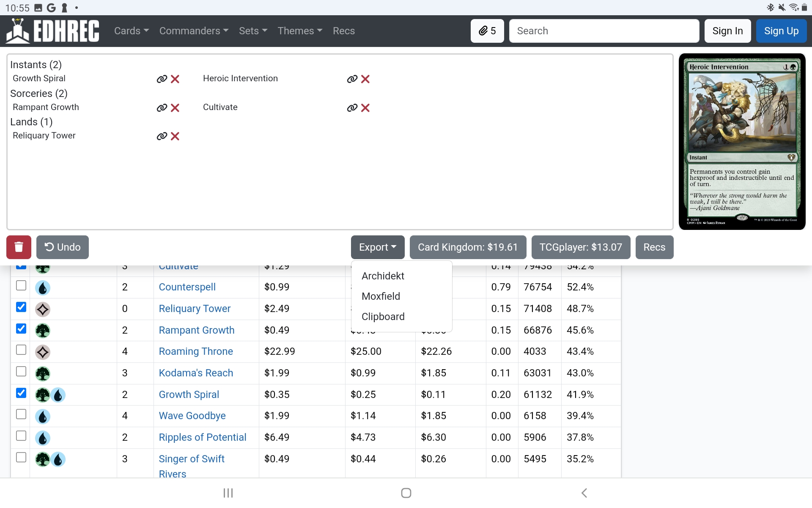
Task: Tick the Roaming Throne checkbox
Action: (21, 350)
